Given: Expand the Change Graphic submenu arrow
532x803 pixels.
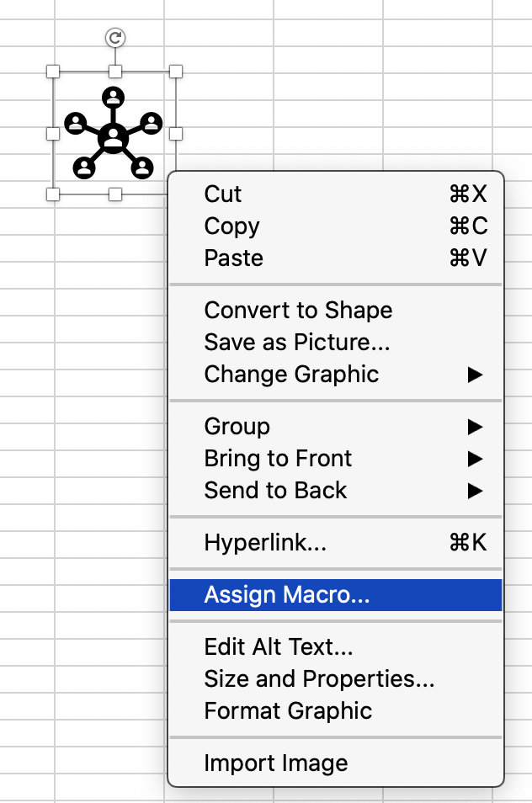Looking at the screenshot, I should [x=475, y=375].
